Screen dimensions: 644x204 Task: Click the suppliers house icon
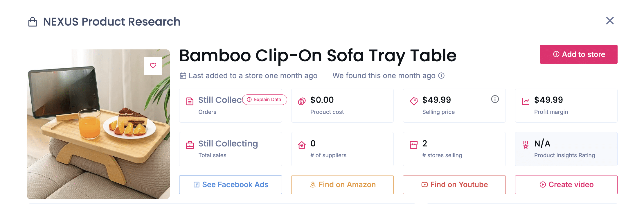[302, 145]
